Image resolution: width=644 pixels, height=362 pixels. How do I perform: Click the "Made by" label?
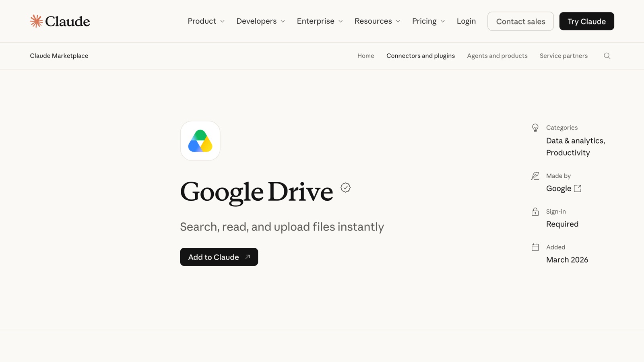click(558, 176)
